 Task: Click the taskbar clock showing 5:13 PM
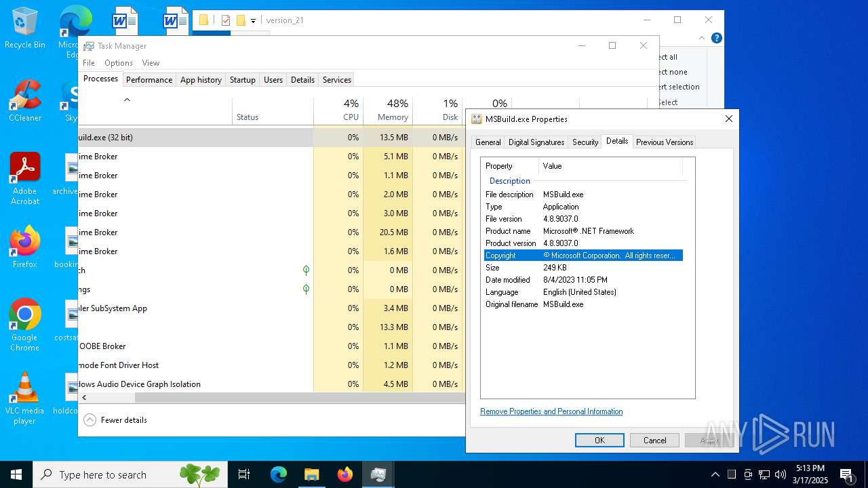tap(810, 474)
